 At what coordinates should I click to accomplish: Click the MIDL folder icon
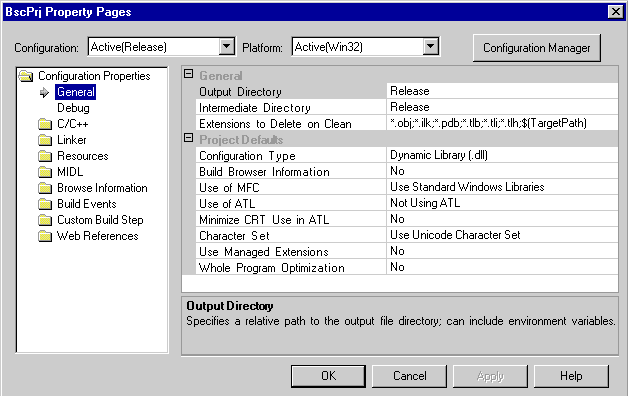45,172
